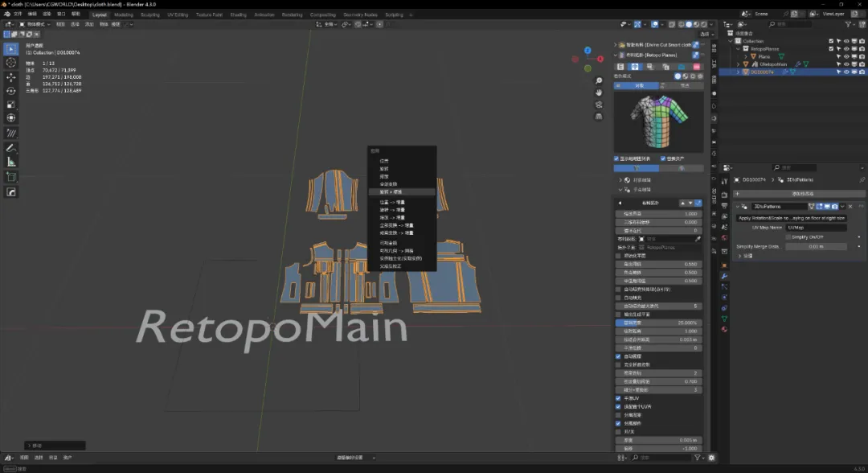The width and height of the screenshot is (868, 473).
Task: Select the Cursor tool in left toolbar
Action: point(11,63)
